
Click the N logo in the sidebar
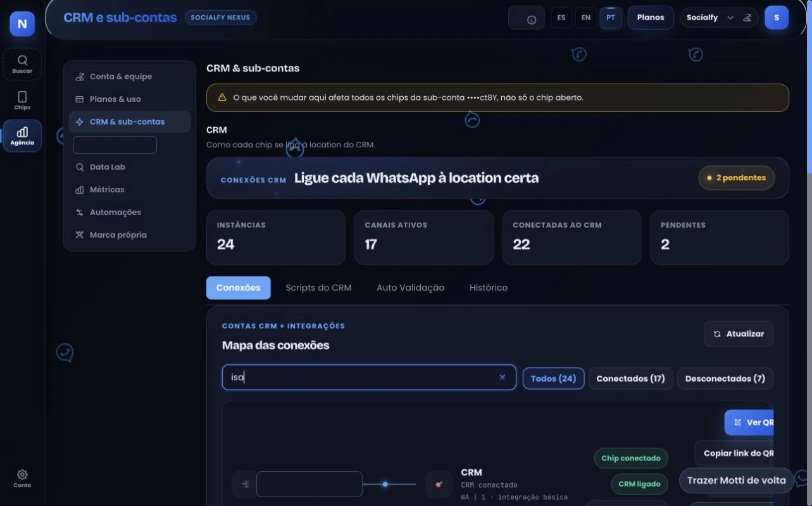tap(22, 24)
